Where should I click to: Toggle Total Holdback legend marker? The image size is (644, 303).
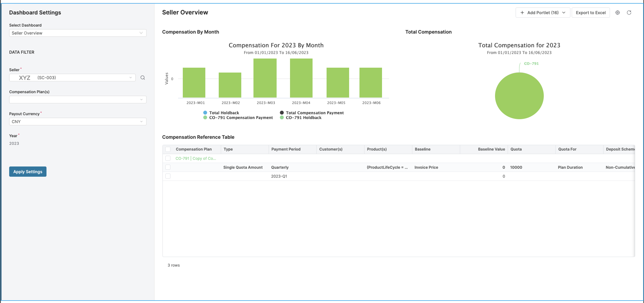coord(205,113)
